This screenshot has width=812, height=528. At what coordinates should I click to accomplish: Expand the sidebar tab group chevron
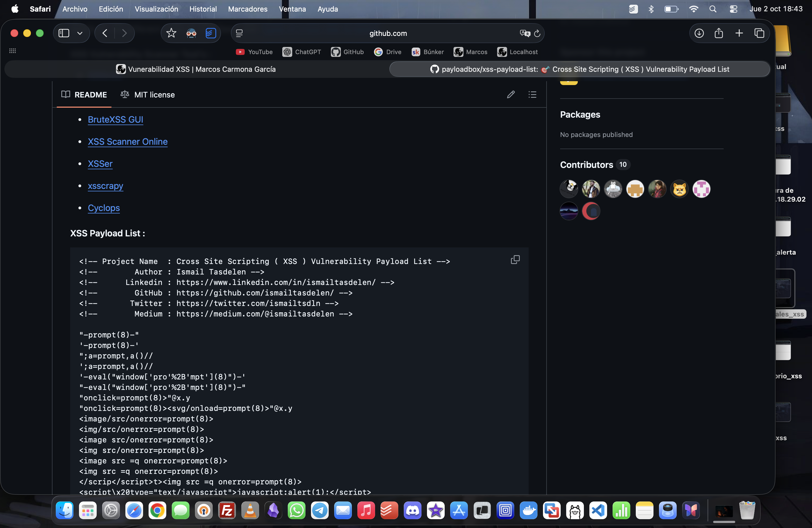pyautogui.click(x=80, y=33)
